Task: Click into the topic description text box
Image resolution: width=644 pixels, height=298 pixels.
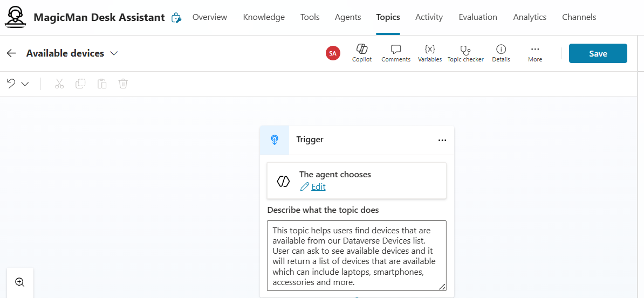Action: point(357,256)
